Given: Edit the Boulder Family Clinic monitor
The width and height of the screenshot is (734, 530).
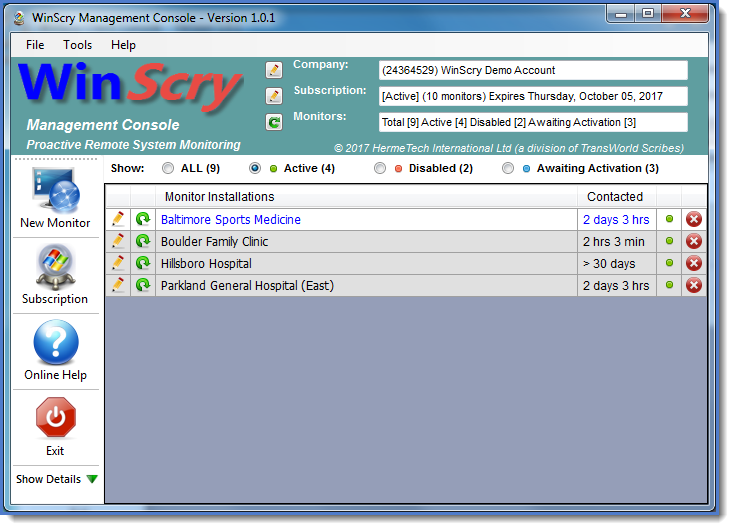Looking at the screenshot, I should (x=119, y=241).
